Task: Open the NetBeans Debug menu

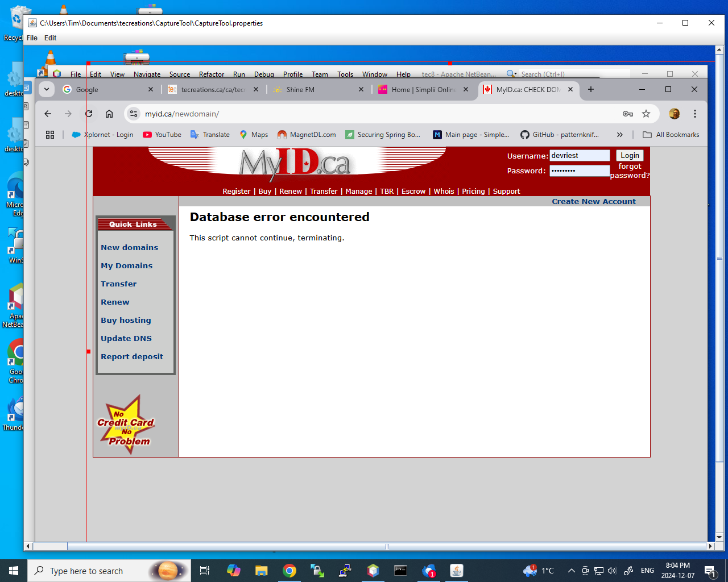Action: (264, 74)
